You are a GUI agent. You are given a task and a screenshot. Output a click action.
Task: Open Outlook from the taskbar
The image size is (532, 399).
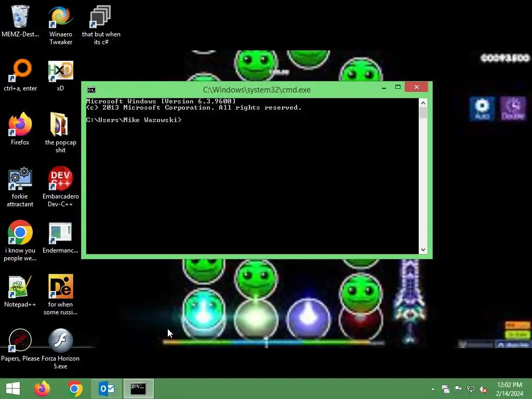tap(107, 389)
